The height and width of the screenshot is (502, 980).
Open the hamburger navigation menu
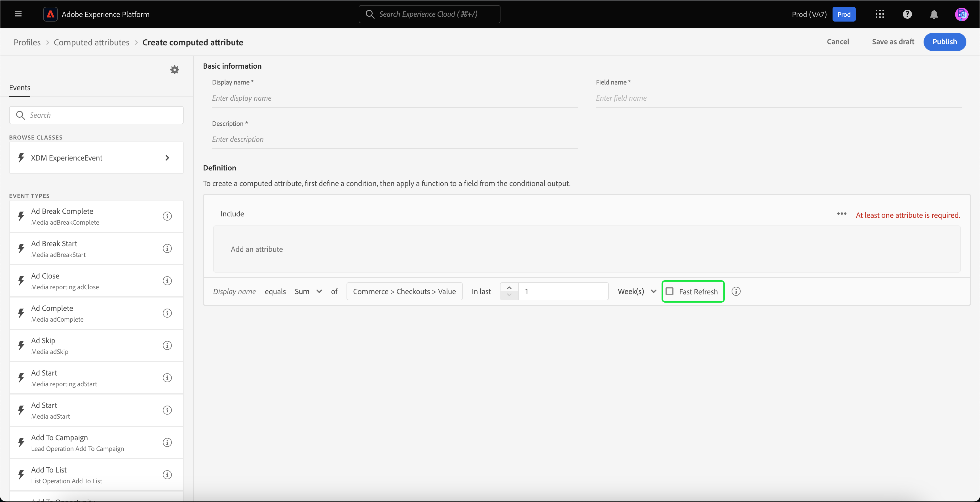coord(18,14)
